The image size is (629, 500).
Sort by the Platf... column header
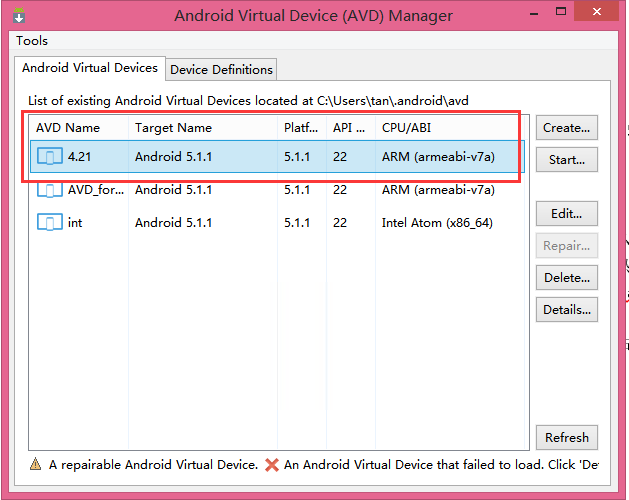tap(302, 128)
